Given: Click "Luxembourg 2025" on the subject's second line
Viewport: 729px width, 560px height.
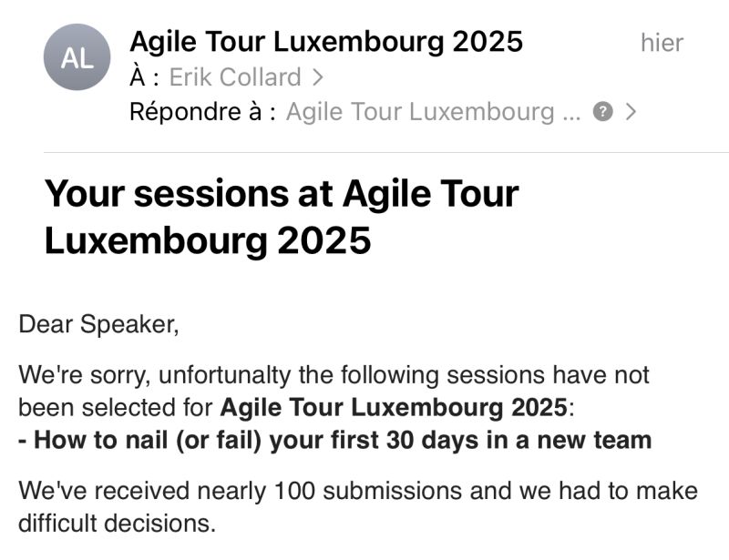Looking at the screenshot, I should pos(208,240).
